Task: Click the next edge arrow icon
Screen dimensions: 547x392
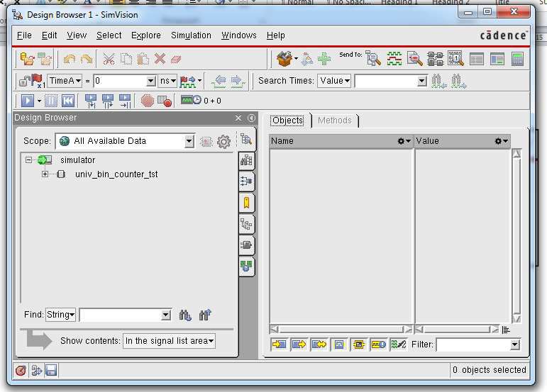Action: (x=237, y=82)
